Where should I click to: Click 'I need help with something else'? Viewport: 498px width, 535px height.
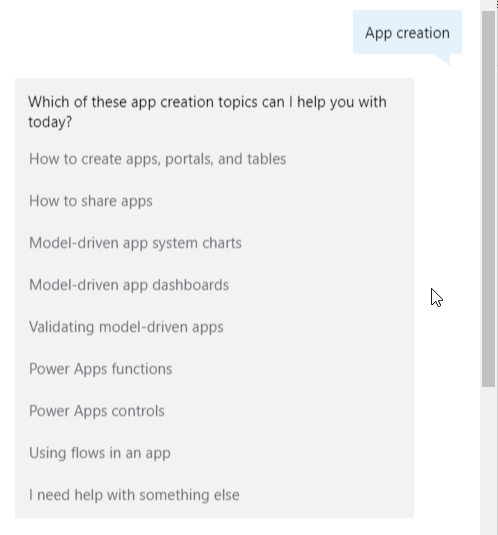pyautogui.click(x=134, y=495)
